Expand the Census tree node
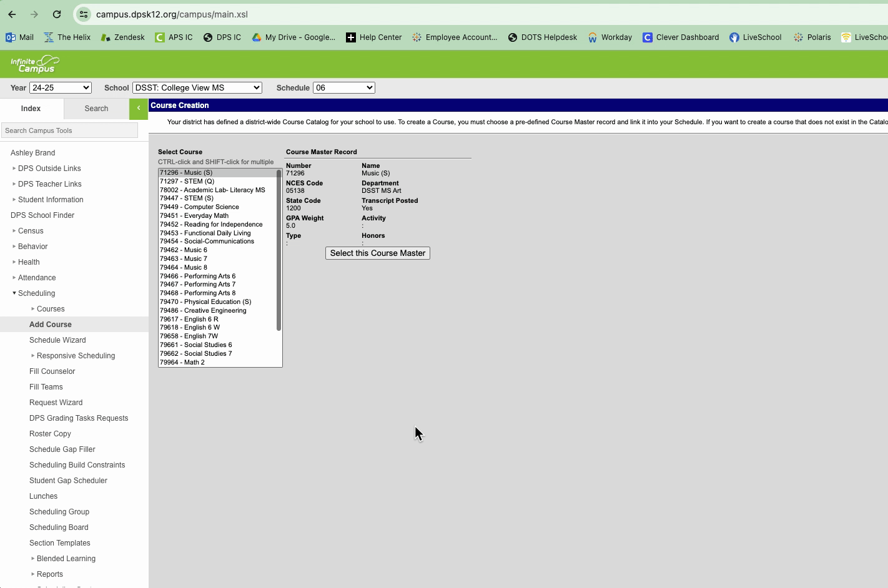Image resolution: width=888 pixels, height=588 pixels. click(14, 231)
